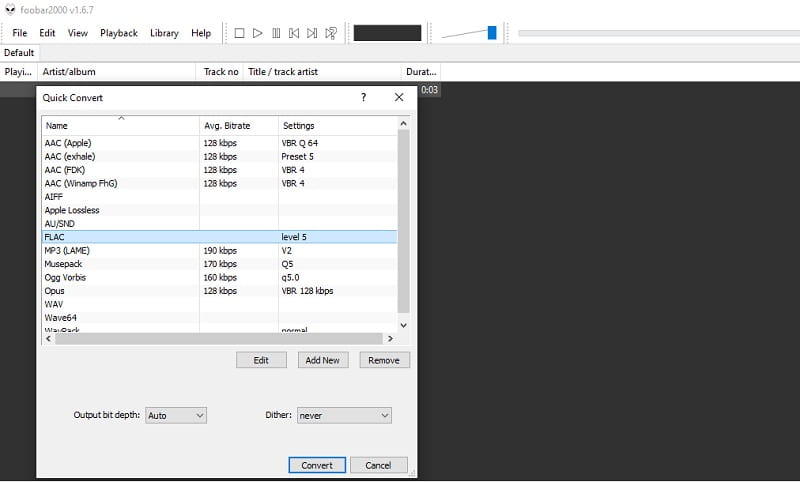Select the AAC (exhale) preset

point(219,157)
